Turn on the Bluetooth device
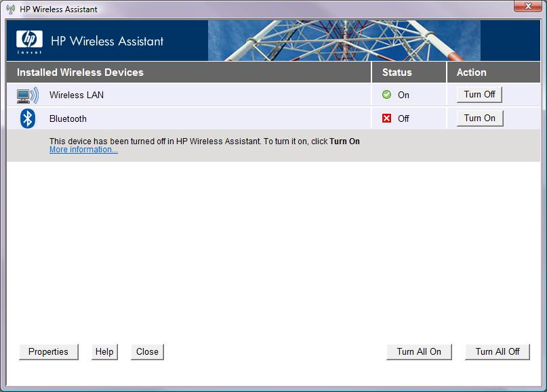Viewport: 547px width, 392px height. [x=480, y=118]
